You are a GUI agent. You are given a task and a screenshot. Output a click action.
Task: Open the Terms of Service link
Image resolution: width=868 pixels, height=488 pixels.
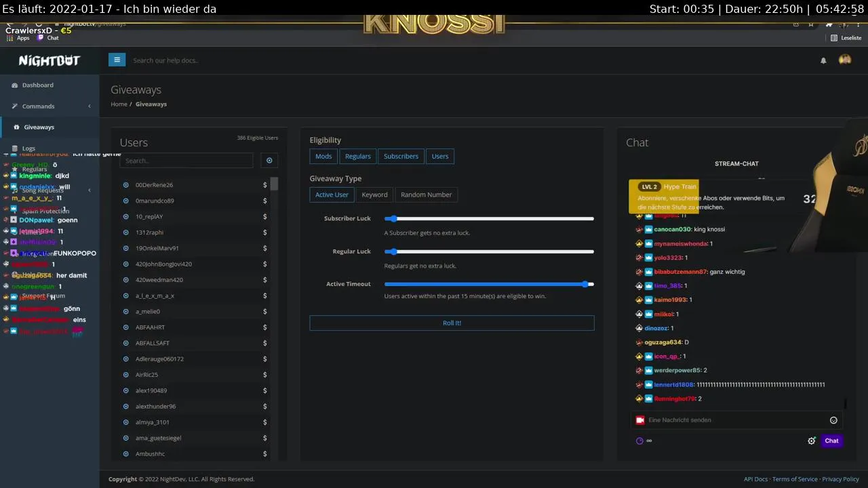tap(795, 479)
